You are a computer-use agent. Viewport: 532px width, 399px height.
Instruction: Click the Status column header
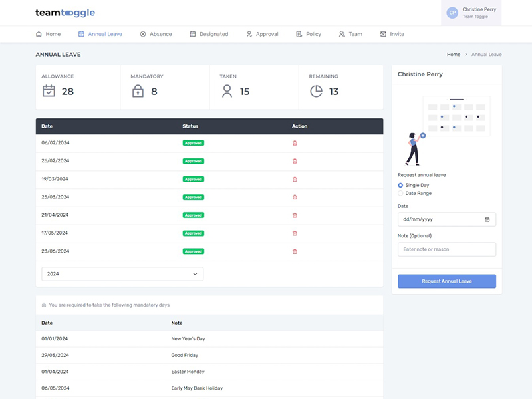pos(190,126)
